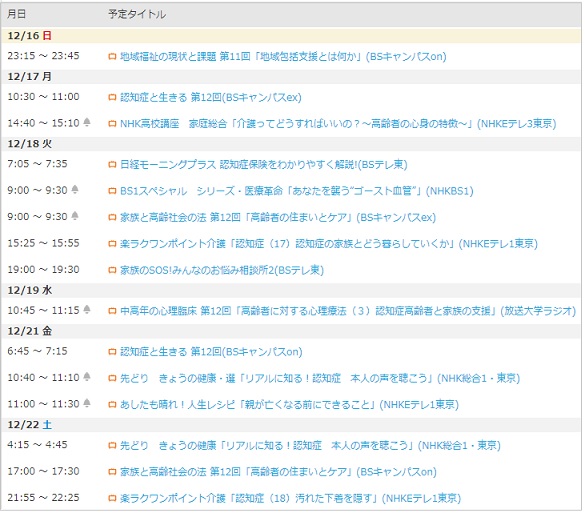Click the TV icon beside 日経モーニングプラス
The height and width of the screenshot is (513, 585).
point(112,165)
